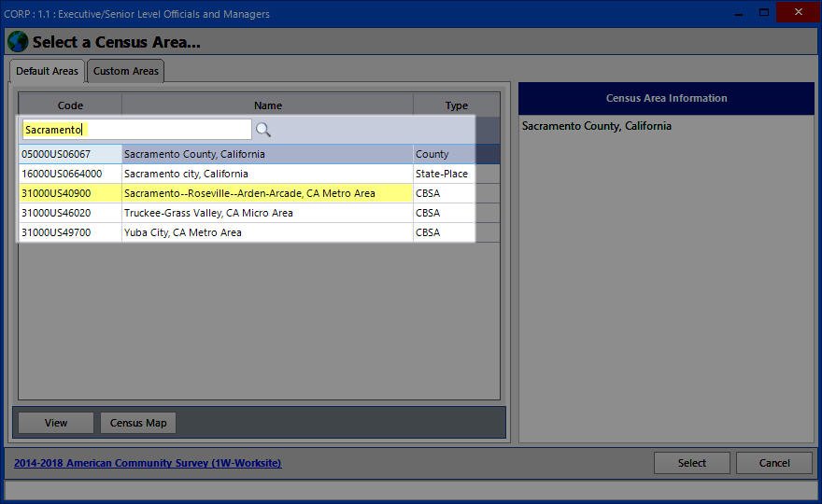Click the magnifying glass search icon
This screenshot has height=504, width=822.
tap(263, 130)
